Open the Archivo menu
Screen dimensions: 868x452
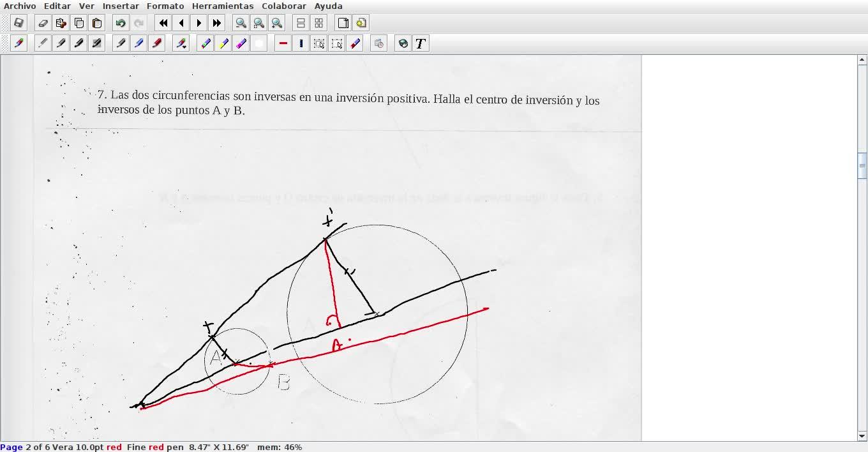(20, 6)
